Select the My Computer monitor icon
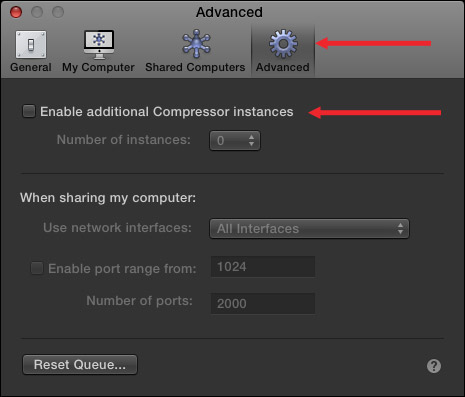The height and width of the screenshot is (397, 465). coord(99,44)
